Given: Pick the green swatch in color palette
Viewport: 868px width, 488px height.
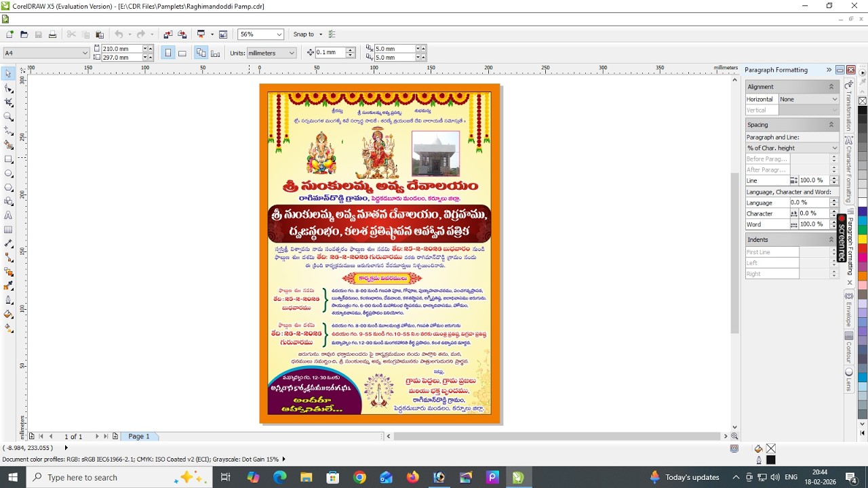Looking at the screenshot, I should 862,230.
